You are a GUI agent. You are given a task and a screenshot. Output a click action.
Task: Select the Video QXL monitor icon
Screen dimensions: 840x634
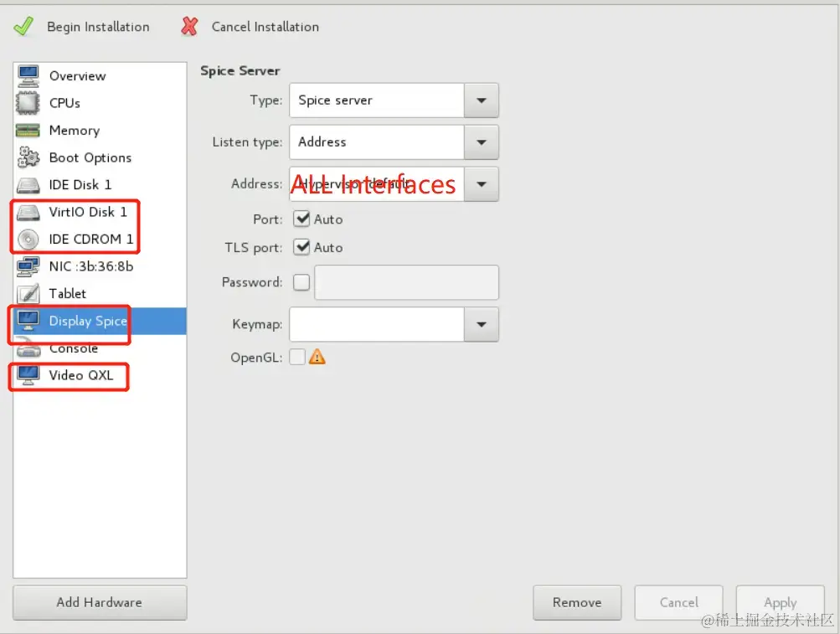(28, 375)
